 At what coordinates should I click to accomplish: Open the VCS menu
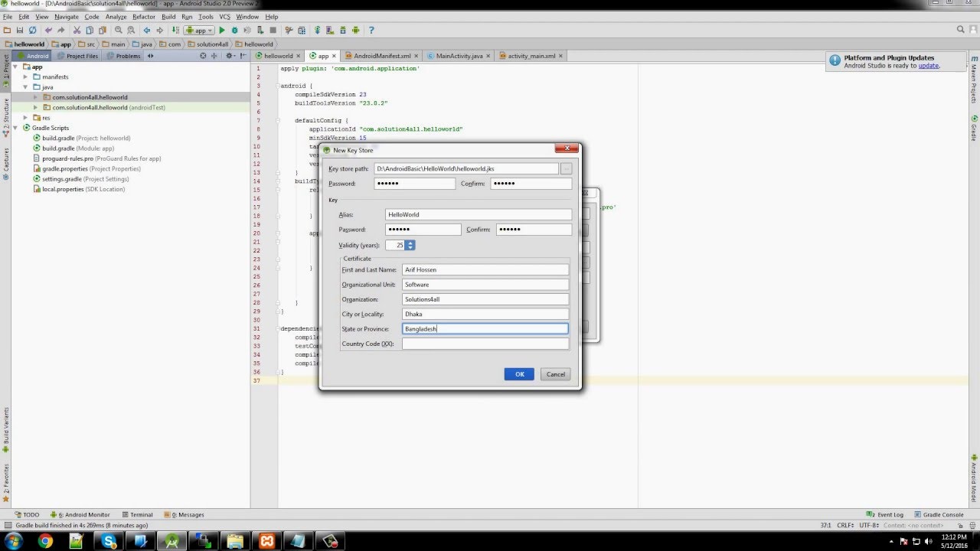point(224,16)
